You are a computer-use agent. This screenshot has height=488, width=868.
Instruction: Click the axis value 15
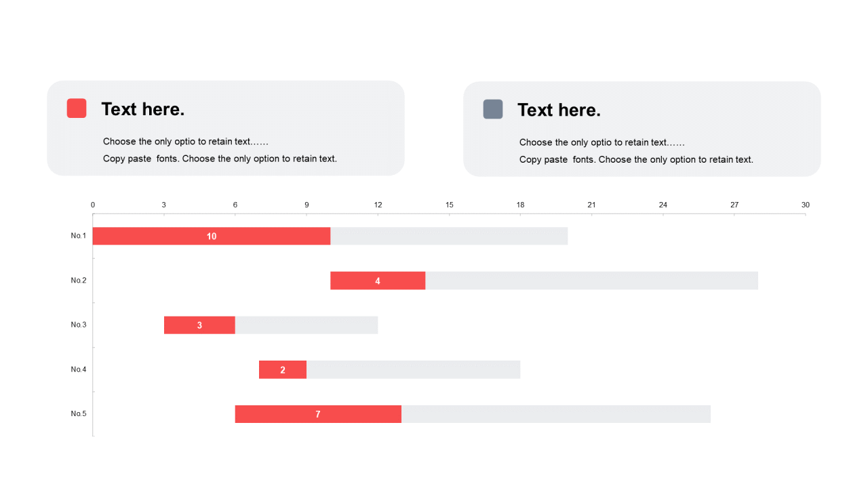coord(449,205)
